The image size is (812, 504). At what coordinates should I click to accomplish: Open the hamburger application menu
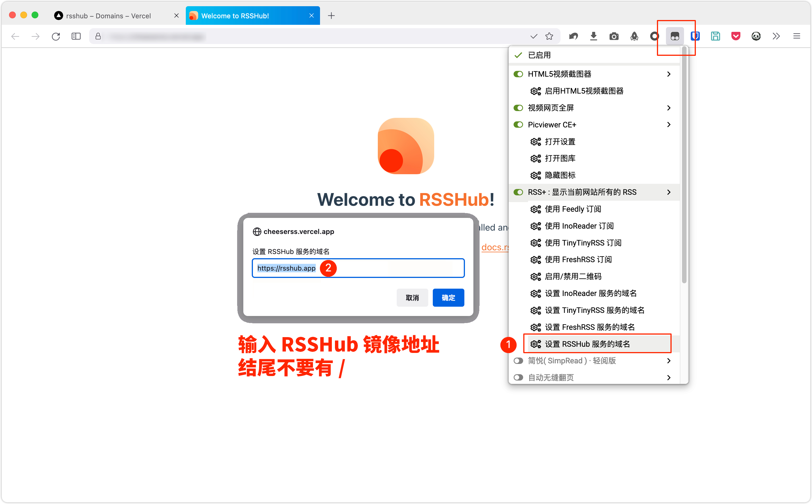[796, 36]
